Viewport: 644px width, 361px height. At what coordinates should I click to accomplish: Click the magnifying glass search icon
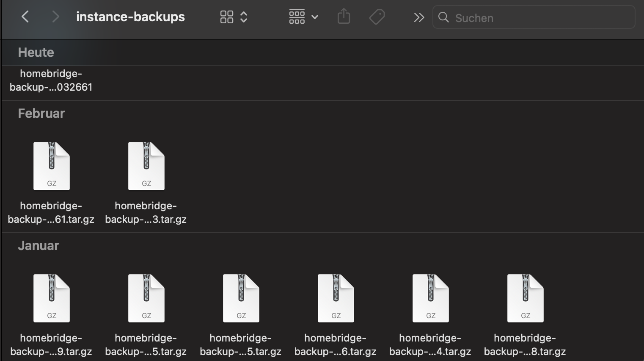(x=443, y=17)
